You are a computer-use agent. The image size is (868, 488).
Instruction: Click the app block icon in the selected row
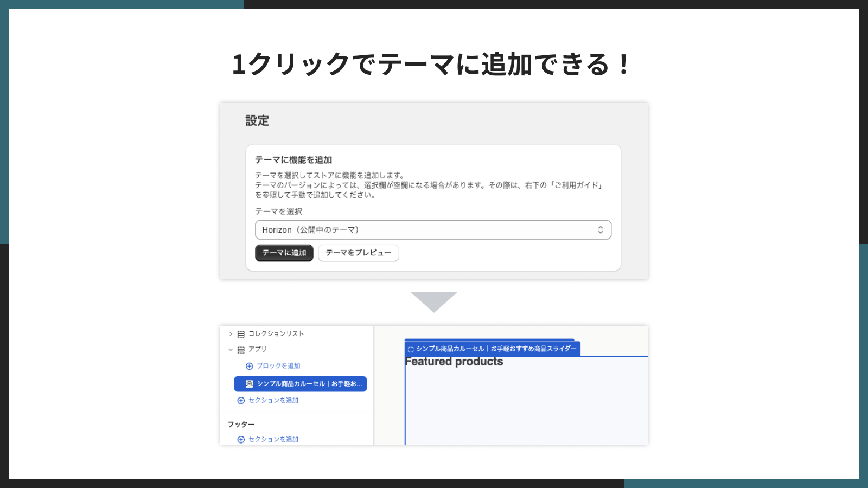click(x=250, y=384)
